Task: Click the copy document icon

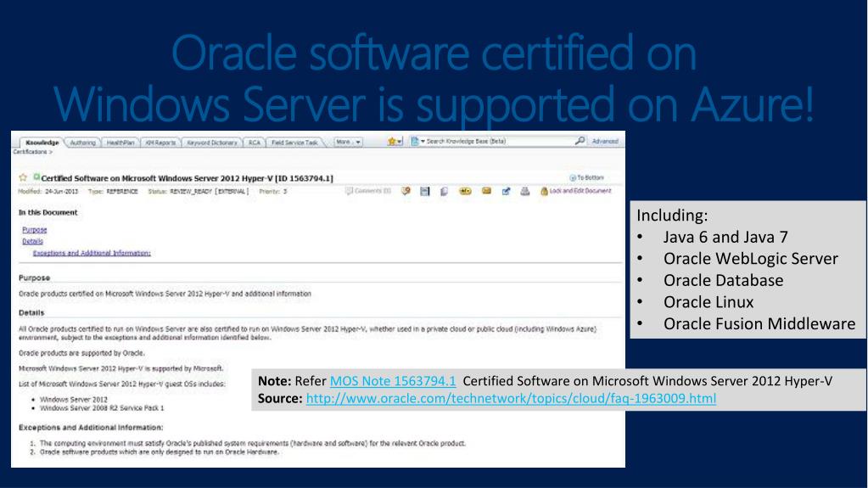Action: coord(444,191)
